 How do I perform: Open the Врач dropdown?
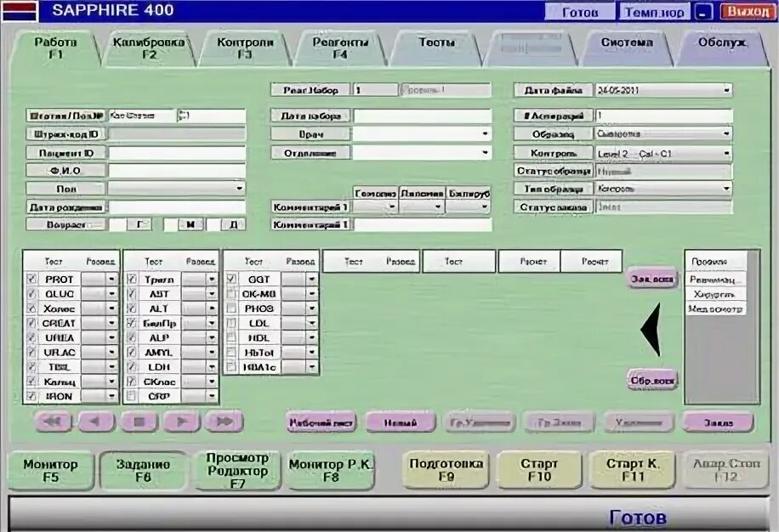coord(485,133)
